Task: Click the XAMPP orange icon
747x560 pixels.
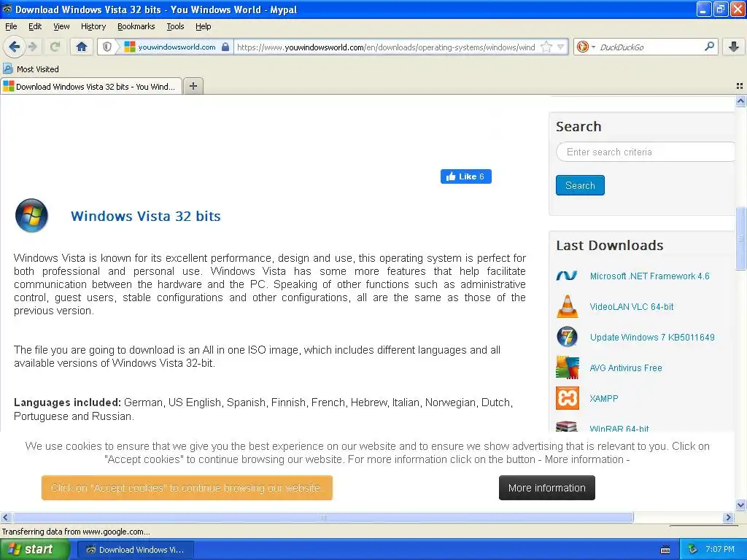Action: tap(568, 398)
